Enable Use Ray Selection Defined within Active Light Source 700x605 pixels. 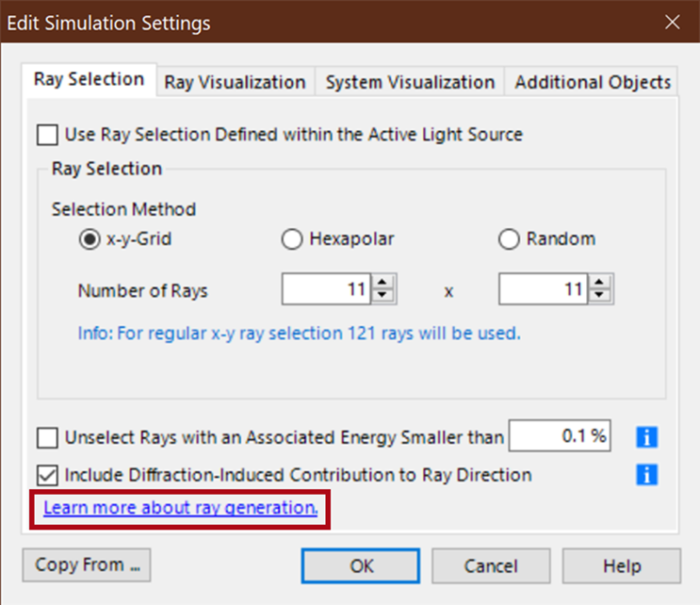point(47,135)
